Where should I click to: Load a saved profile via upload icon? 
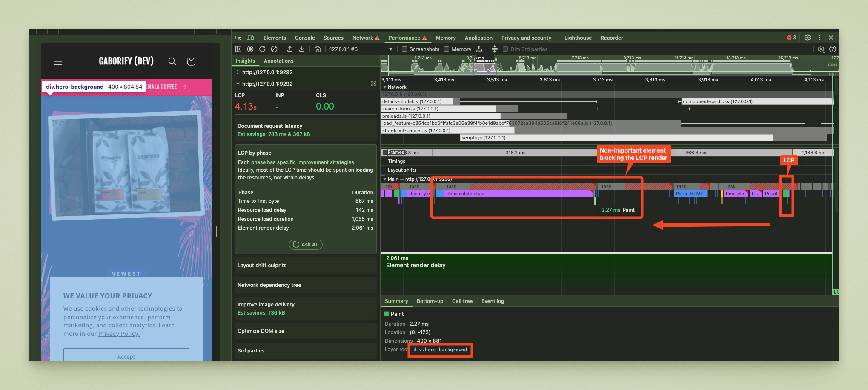click(289, 49)
